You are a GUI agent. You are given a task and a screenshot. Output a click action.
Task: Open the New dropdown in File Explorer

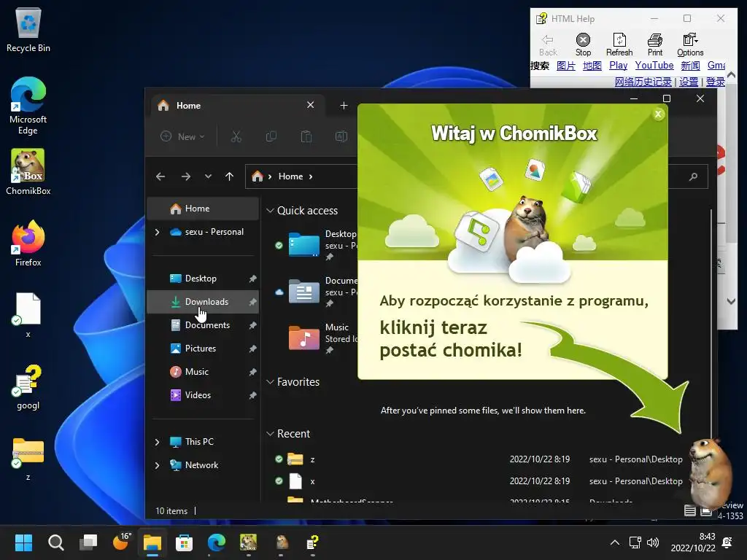point(182,136)
